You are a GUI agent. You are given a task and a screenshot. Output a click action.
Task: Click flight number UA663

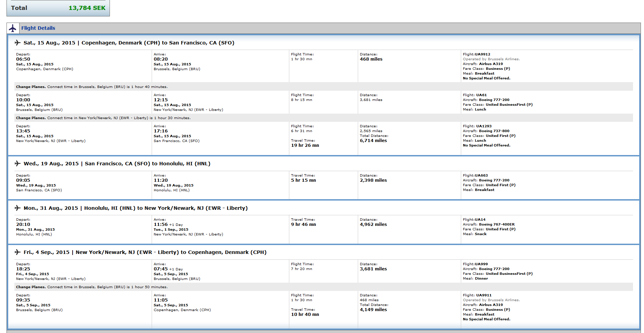[x=481, y=175]
